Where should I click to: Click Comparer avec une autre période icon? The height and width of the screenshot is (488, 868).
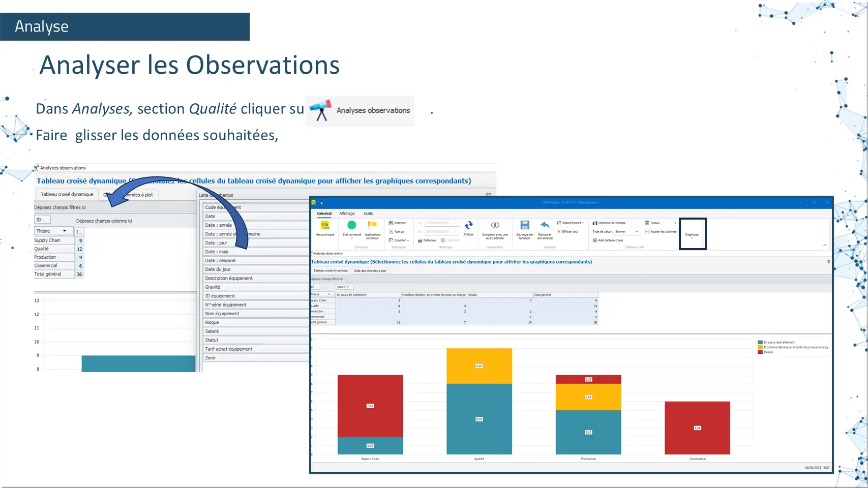tap(495, 225)
